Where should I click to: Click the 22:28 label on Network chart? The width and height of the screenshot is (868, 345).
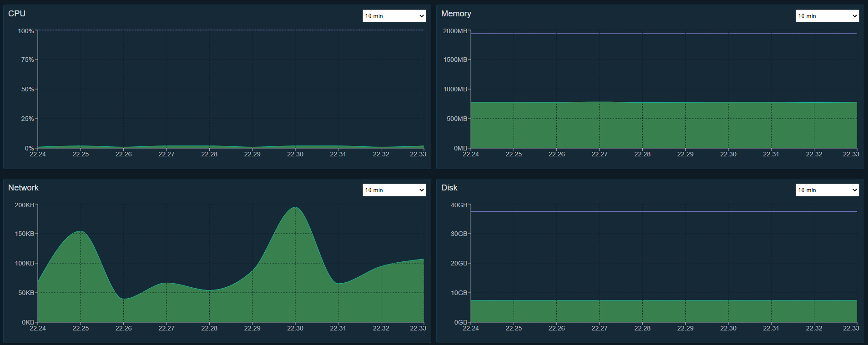click(x=209, y=328)
